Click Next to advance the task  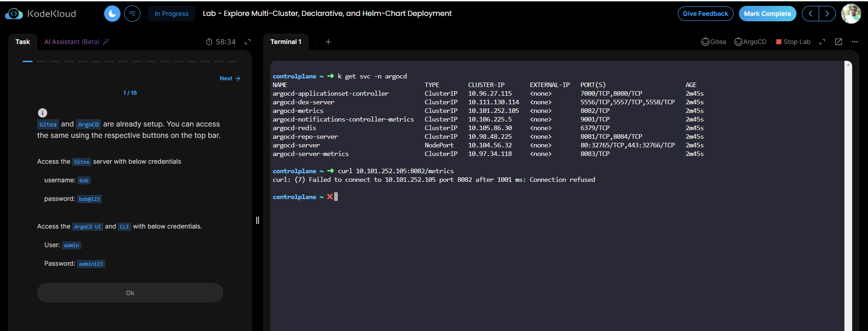[x=230, y=78]
